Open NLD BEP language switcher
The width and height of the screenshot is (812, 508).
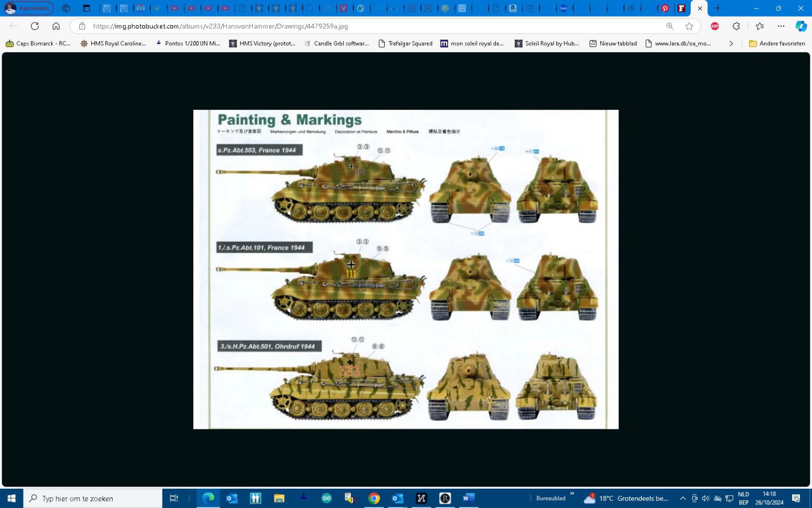pyautogui.click(x=743, y=498)
